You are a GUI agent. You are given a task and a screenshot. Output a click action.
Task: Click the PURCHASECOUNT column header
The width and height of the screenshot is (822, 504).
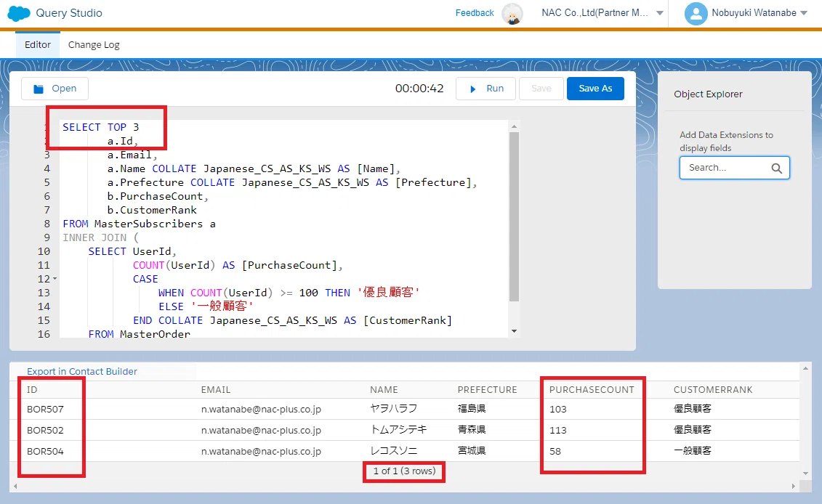click(592, 390)
